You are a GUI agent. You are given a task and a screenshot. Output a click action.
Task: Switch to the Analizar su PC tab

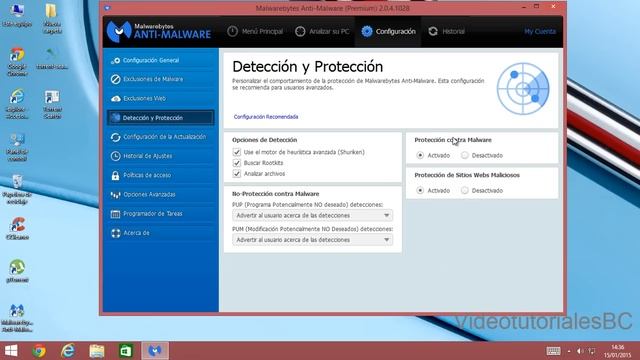[322, 31]
